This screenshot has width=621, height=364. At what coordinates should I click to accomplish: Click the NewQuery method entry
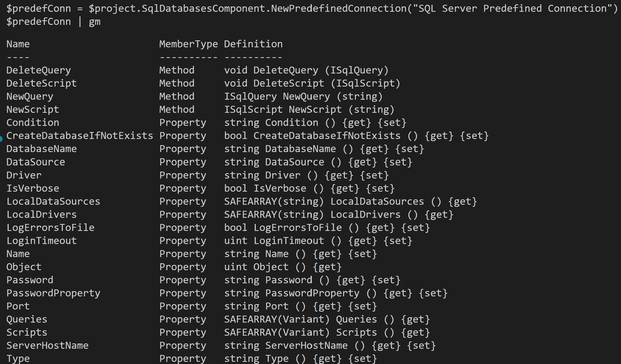pyautogui.click(x=29, y=96)
